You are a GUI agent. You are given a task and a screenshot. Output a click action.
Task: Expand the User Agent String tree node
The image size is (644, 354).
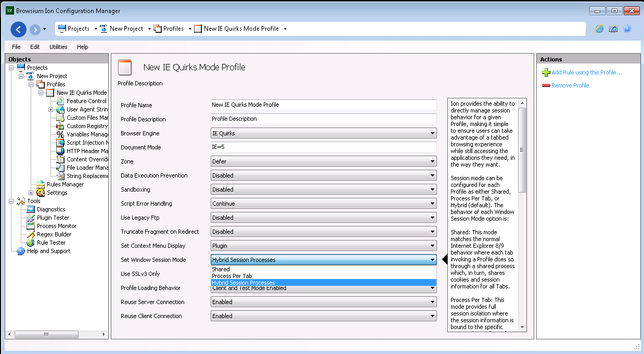pos(51,109)
